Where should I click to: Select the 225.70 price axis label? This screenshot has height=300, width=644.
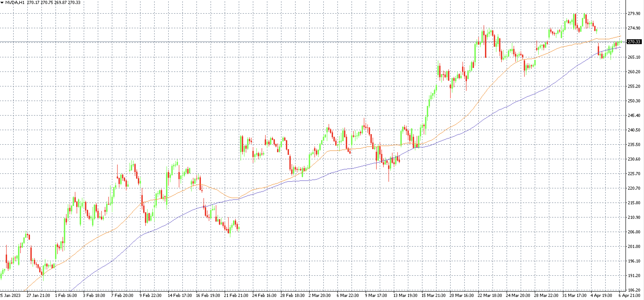click(x=634, y=174)
